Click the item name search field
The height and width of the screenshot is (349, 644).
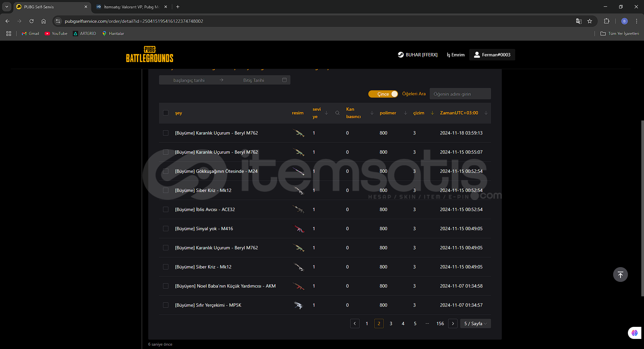(460, 94)
